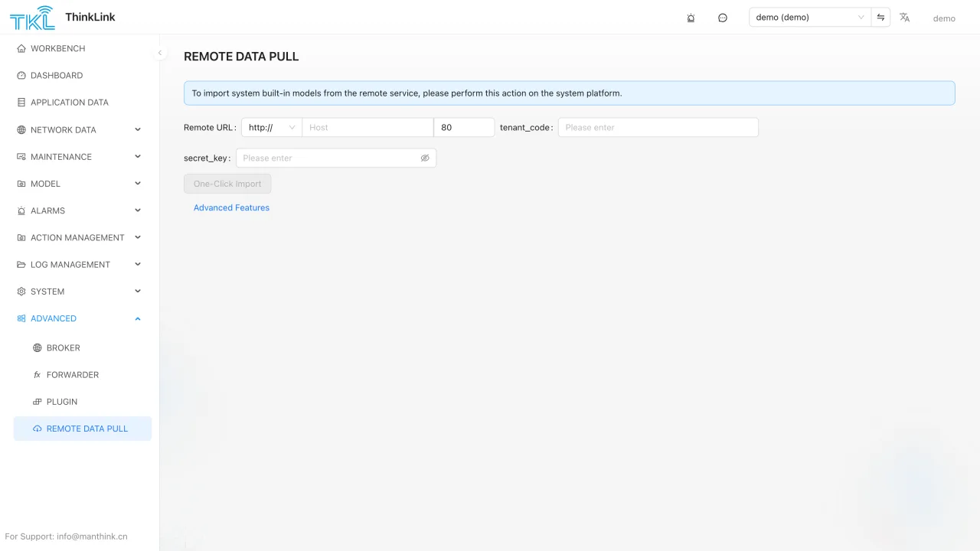
Task: Click the secret_key input field
Action: [x=336, y=158]
